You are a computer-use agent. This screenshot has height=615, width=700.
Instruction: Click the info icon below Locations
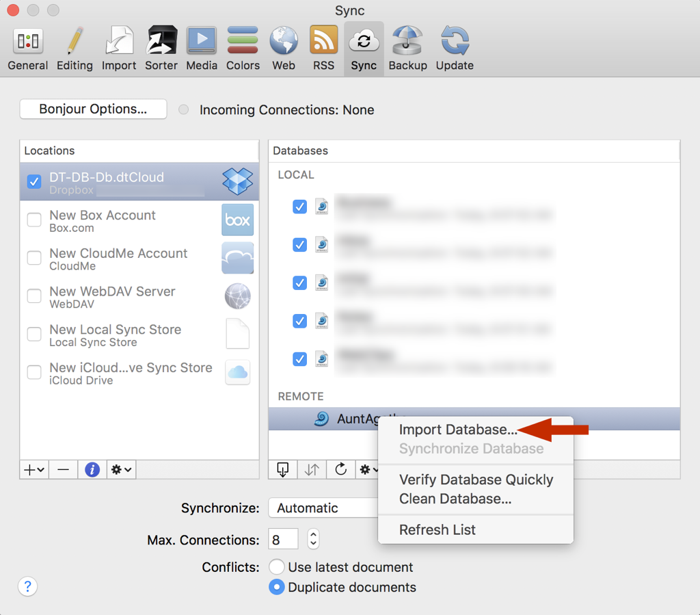point(92,469)
